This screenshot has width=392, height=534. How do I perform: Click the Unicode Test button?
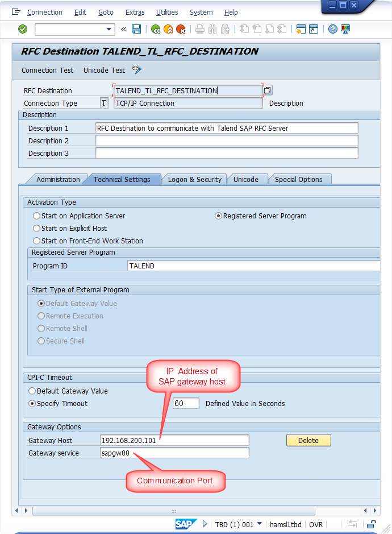104,70
